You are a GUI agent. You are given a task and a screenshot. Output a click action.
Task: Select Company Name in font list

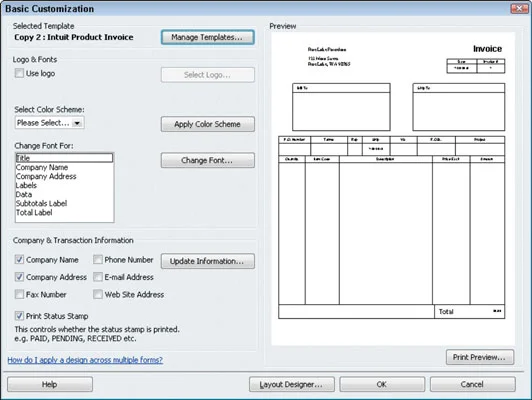coord(42,167)
